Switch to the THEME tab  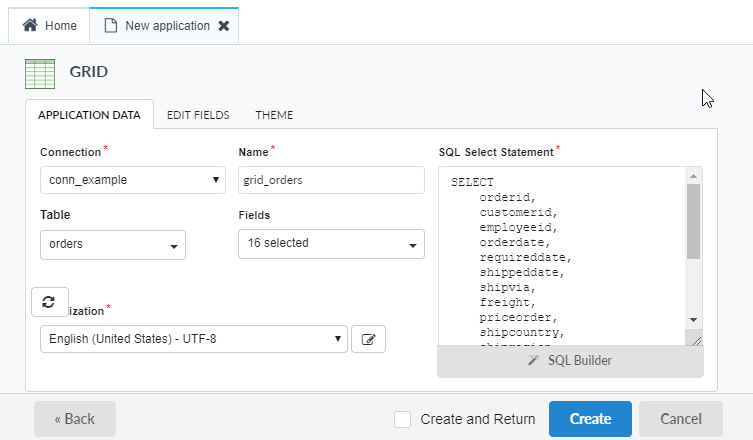pos(274,115)
